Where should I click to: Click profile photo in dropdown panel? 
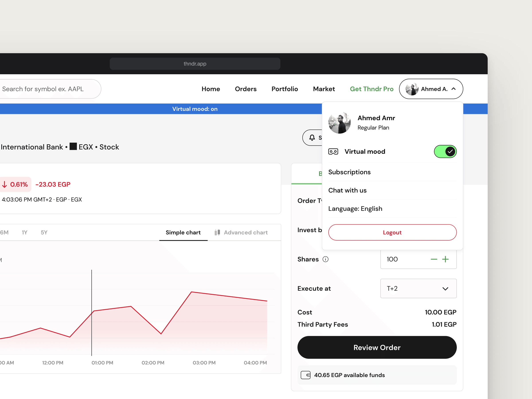coord(339,123)
